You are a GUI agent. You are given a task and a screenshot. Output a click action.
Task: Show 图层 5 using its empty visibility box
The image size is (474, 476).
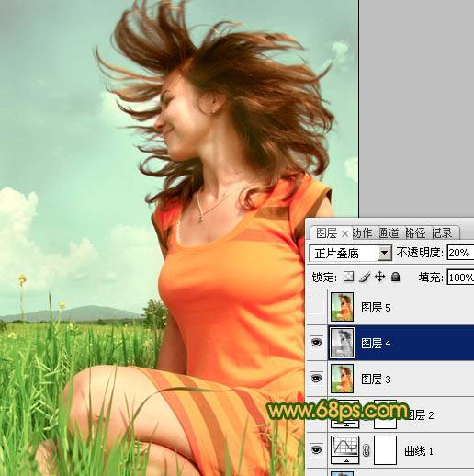tap(316, 307)
